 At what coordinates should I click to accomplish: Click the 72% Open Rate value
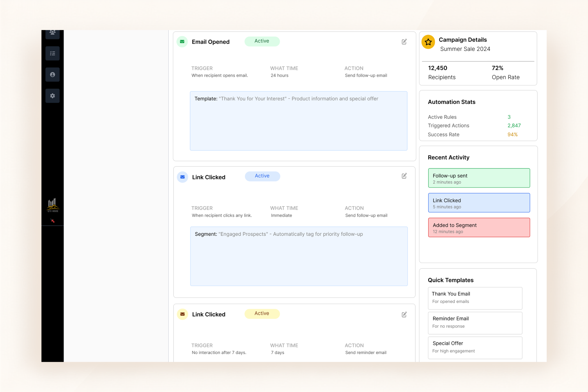pyautogui.click(x=497, y=68)
